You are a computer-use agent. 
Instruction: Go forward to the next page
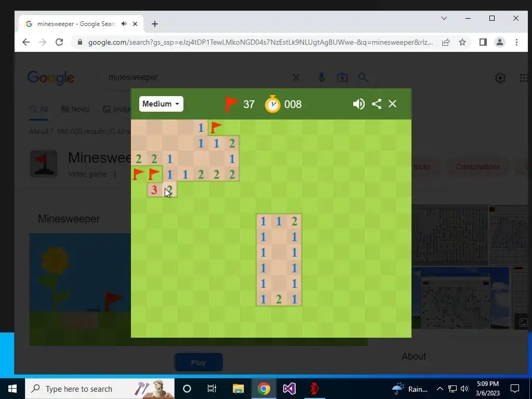point(43,42)
